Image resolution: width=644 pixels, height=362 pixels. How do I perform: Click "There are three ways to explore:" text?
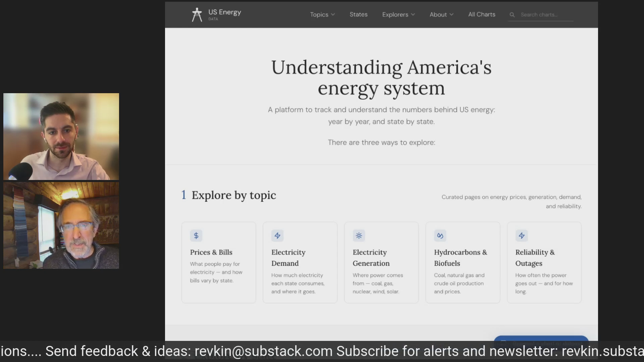click(381, 142)
